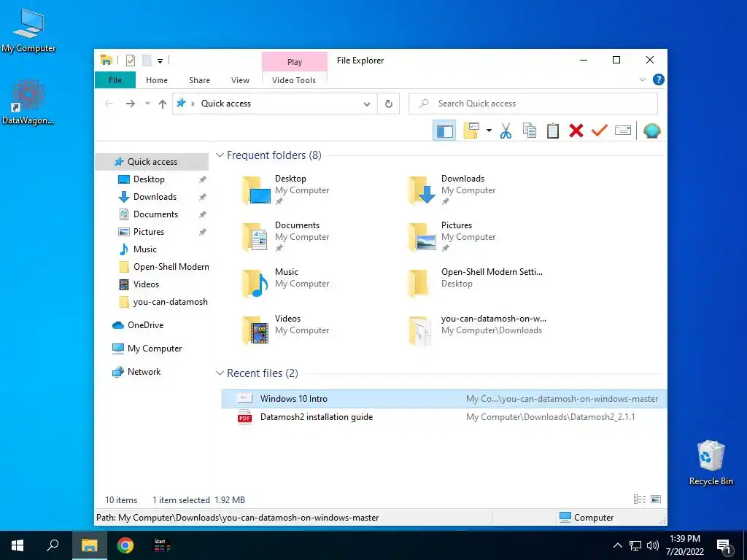
Task: Select OneDrive in the navigation pane
Action: pos(145,324)
